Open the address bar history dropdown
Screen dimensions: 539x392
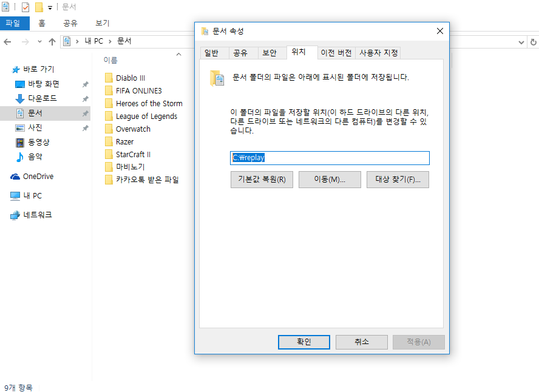tap(521, 41)
